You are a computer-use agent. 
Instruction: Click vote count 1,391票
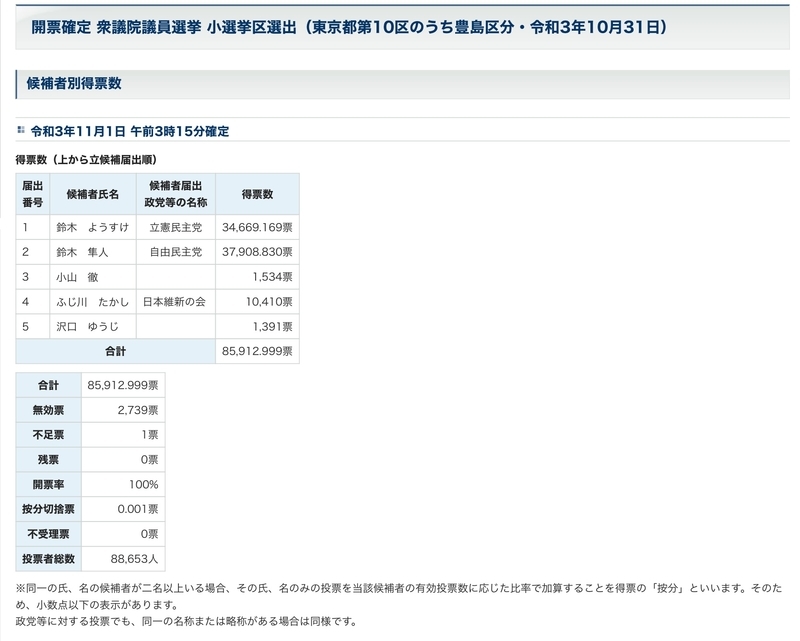[x=272, y=327]
